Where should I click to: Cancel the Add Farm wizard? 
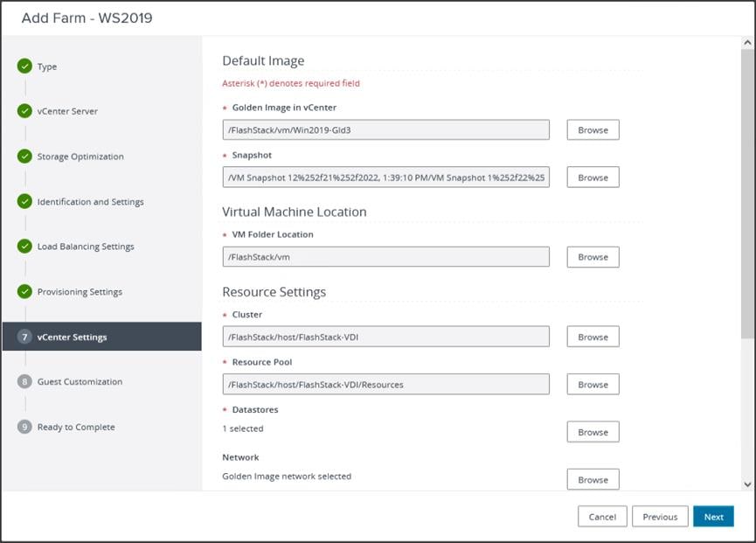click(x=602, y=517)
